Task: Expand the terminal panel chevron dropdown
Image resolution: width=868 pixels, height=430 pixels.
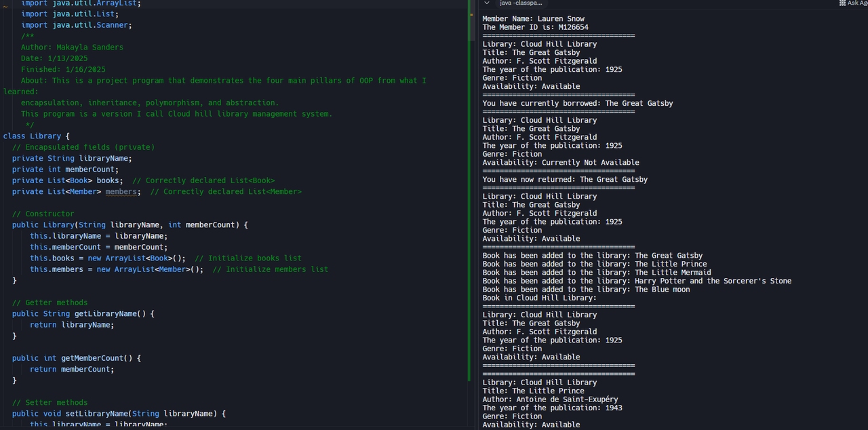Action: pyautogui.click(x=487, y=3)
